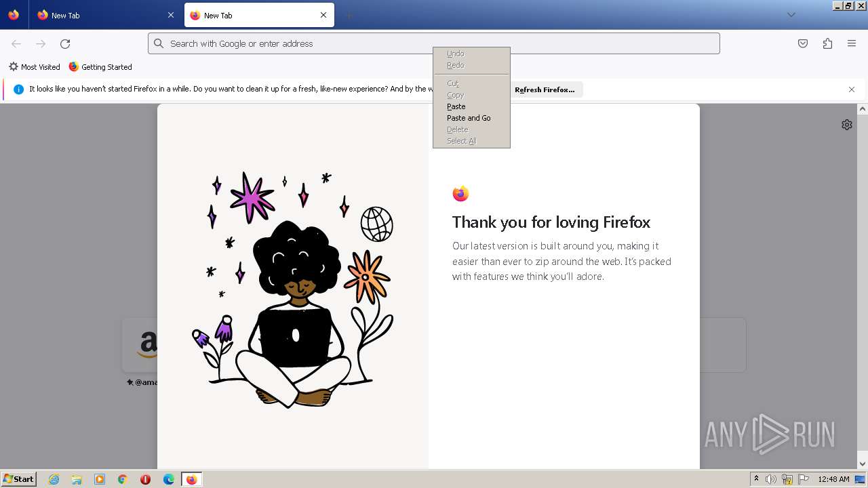This screenshot has height=488, width=868.
Task: Select the active second New Tab
Action: [259, 15]
